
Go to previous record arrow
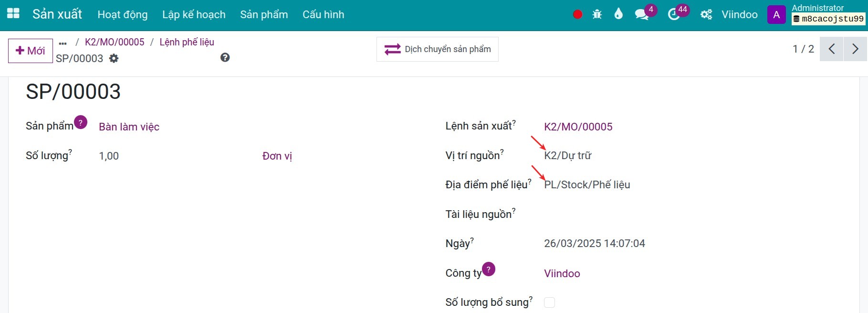point(832,49)
